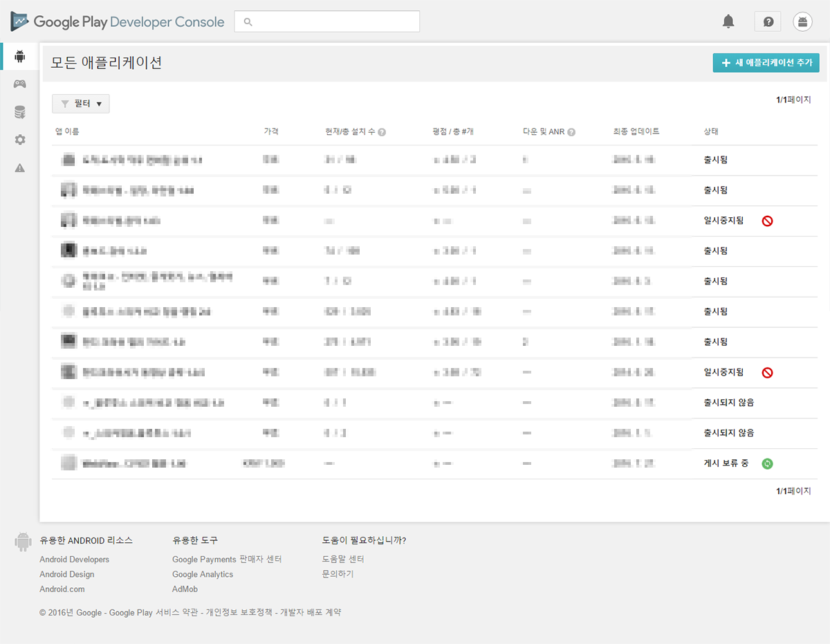Screen dimensions: 830x644
Task: Open the account profile icon
Action: [x=802, y=21]
